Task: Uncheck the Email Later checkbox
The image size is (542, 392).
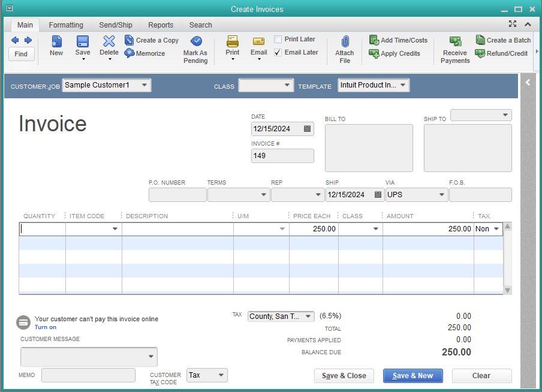Action: point(278,53)
